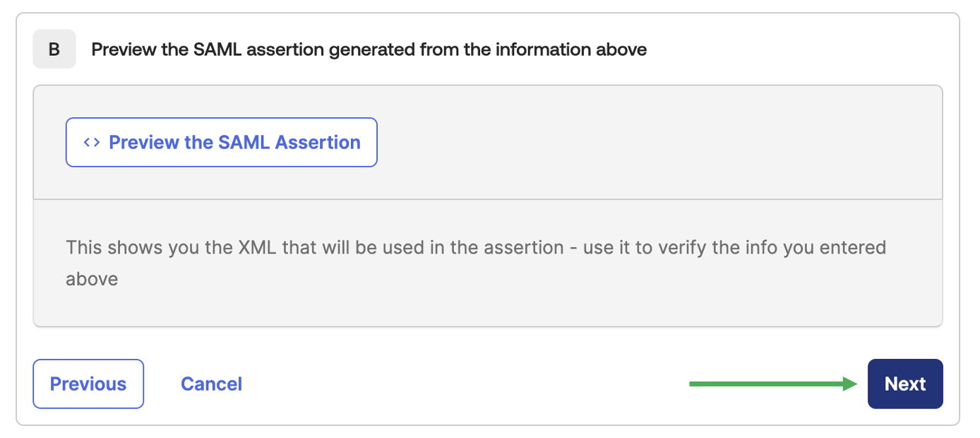Click the divider line under the preview button
The height and width of the screenshot is (438, 980).
coord(488,199)
